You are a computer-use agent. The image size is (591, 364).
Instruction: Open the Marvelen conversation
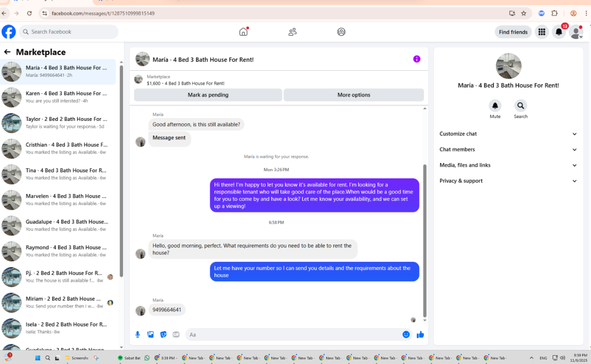58,200
